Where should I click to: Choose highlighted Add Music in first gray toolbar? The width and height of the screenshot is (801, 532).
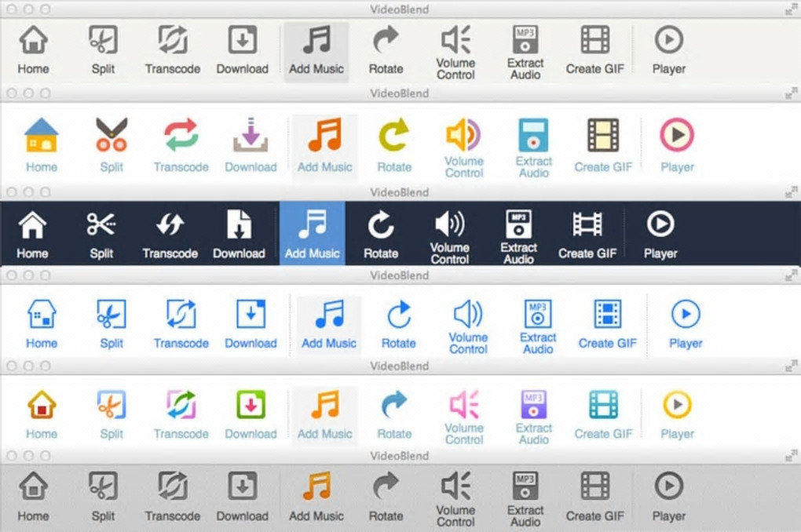(316, 52)
